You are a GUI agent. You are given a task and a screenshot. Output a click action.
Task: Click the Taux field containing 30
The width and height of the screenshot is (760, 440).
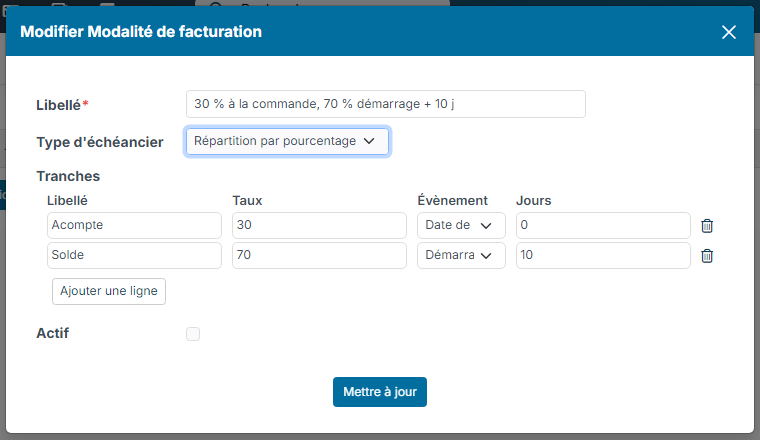tap(319, 225)
